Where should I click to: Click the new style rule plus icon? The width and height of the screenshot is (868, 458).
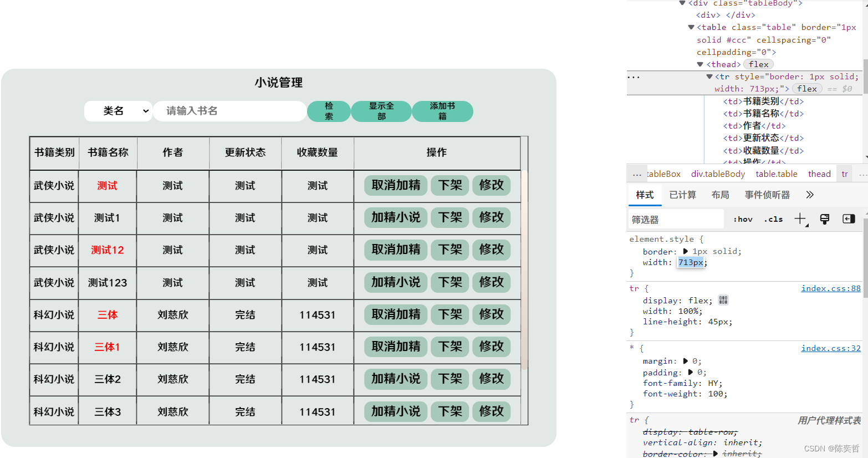click(800, 219)
